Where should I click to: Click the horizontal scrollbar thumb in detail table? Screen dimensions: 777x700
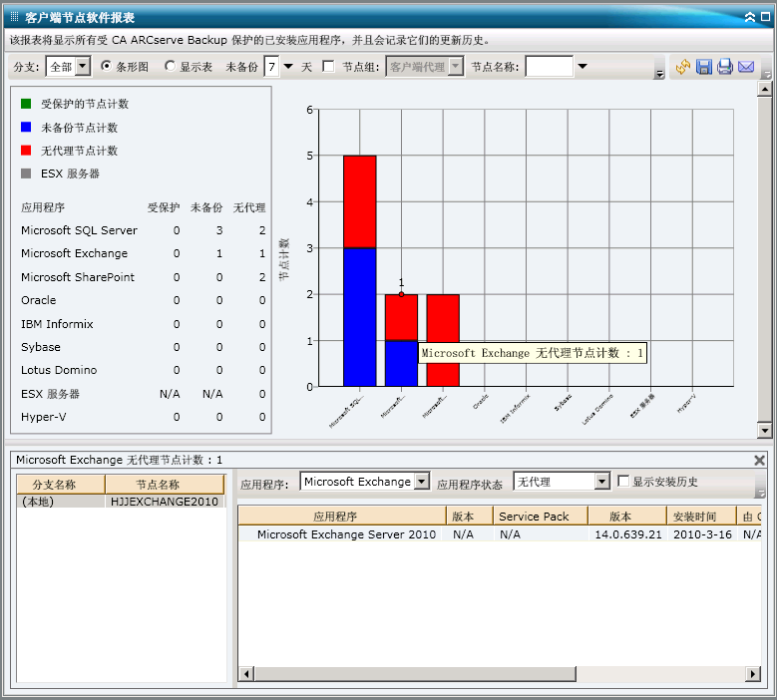point(415,674)
